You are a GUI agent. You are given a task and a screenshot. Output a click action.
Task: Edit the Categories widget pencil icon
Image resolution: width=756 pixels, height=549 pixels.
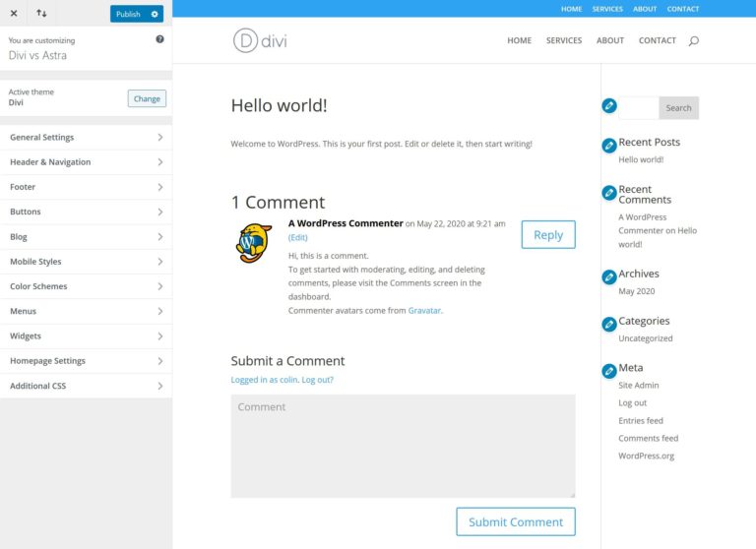click(609, 324)
